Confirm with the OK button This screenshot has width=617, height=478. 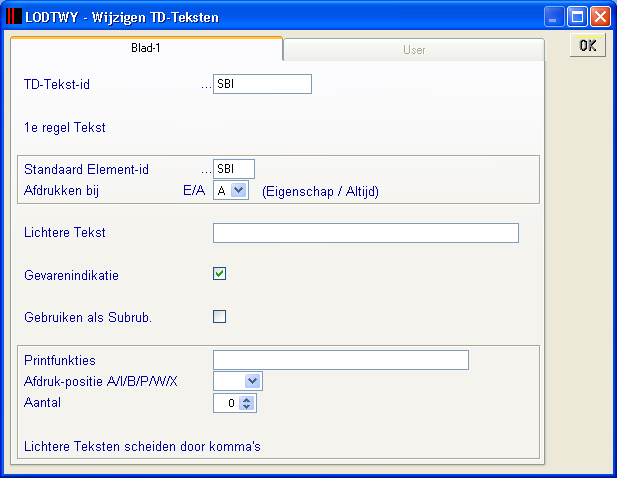tap(588, 46)
